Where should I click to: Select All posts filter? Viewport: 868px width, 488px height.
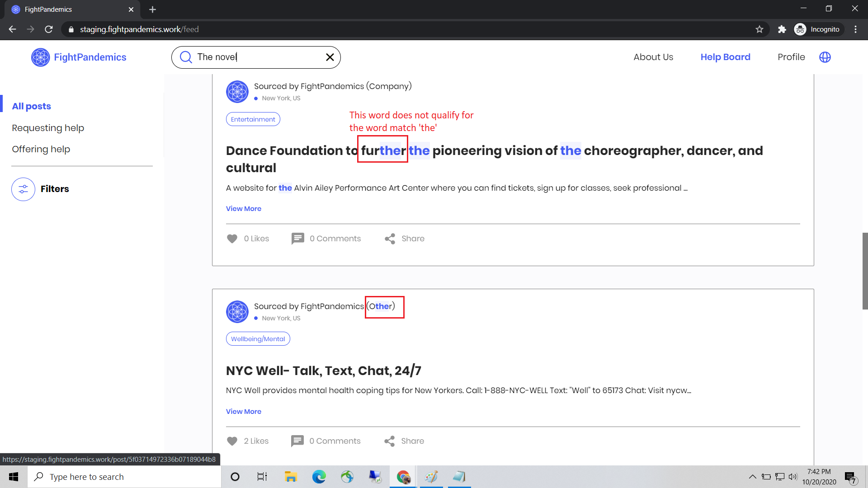point(31,106)
